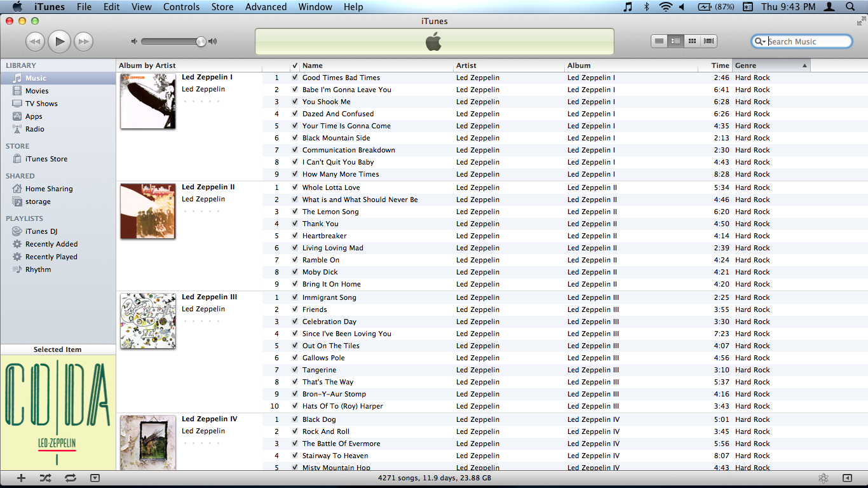868x488 pixels.
Task: Click the high volume speaker icon
Action: (x=212, y=41)
